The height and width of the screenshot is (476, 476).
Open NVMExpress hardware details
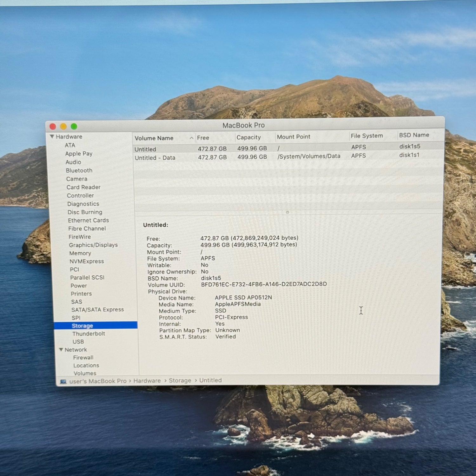tap(87, 261)
